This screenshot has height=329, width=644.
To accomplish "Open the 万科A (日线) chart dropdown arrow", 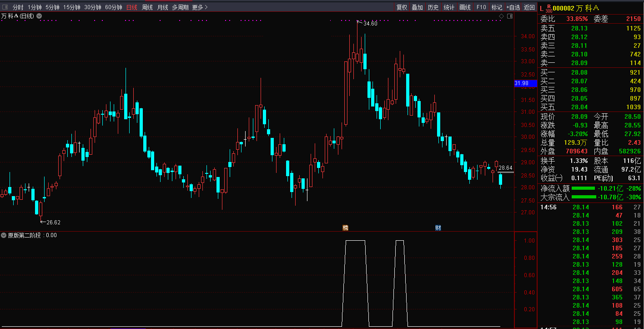I will point(39,16).
